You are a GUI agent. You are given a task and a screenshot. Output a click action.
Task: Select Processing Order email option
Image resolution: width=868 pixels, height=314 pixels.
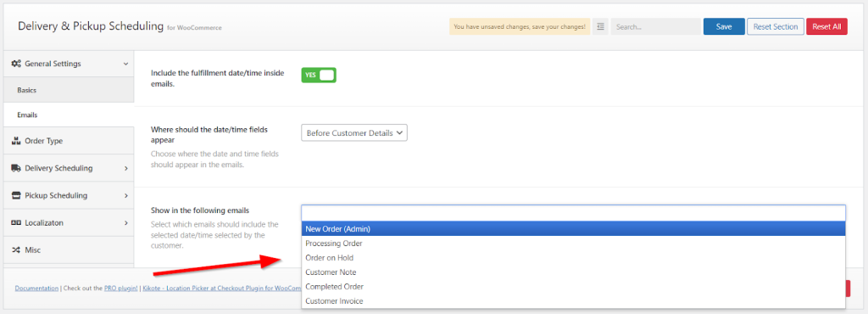pos(573,243)
